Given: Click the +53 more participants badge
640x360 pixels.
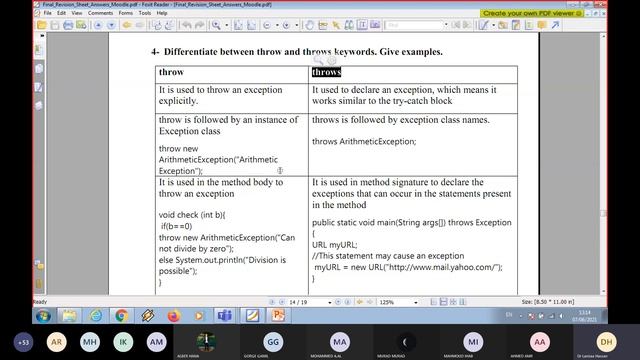Looking at the screenshot, I should [x=23, y=342].
